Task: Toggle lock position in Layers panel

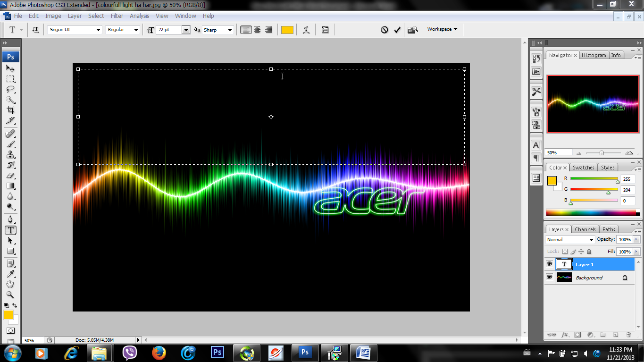Action: pos(581,252)
